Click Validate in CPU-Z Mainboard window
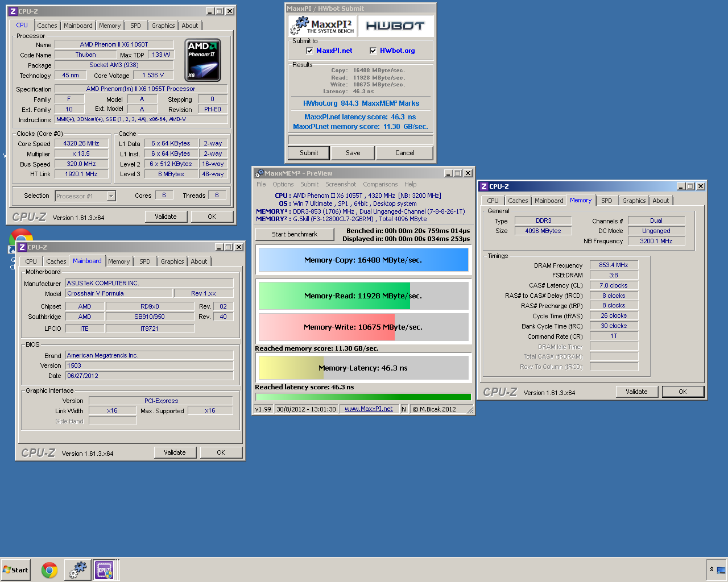Viewport: 728px width, 582px height. (175, 452)
